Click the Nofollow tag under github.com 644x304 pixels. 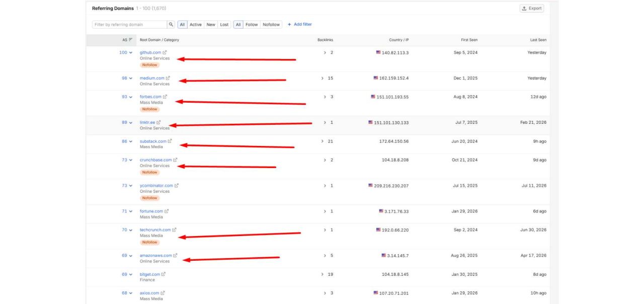pyautogui.click(x=149, y=65)
